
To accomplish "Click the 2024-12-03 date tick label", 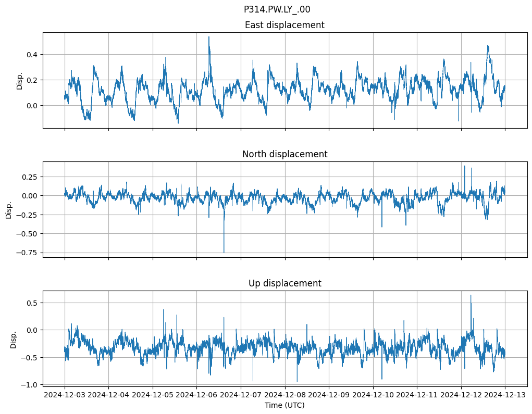I will click(x=65, y=395).
